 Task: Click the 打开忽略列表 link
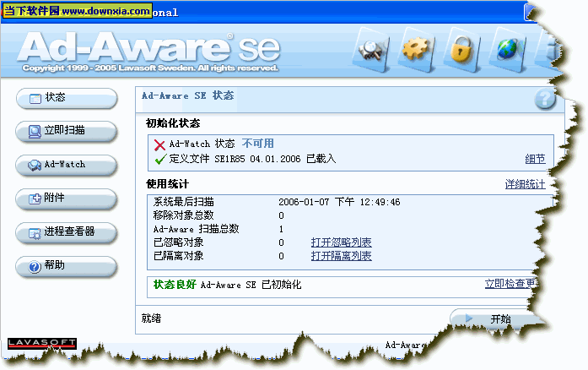click(x=342, y=242)
